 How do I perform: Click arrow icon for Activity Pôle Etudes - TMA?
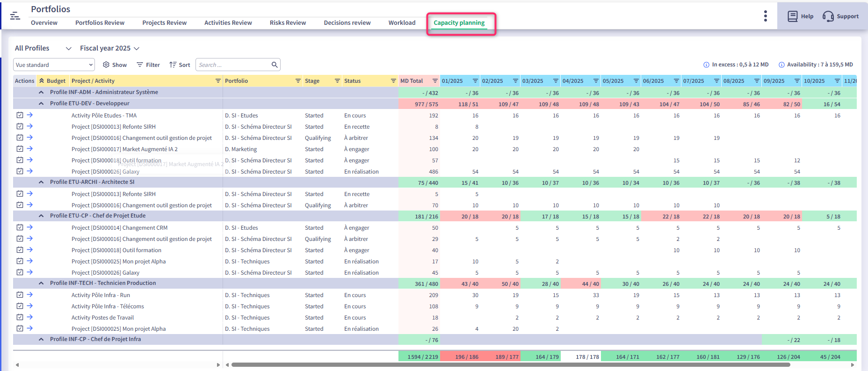[30, 115]
